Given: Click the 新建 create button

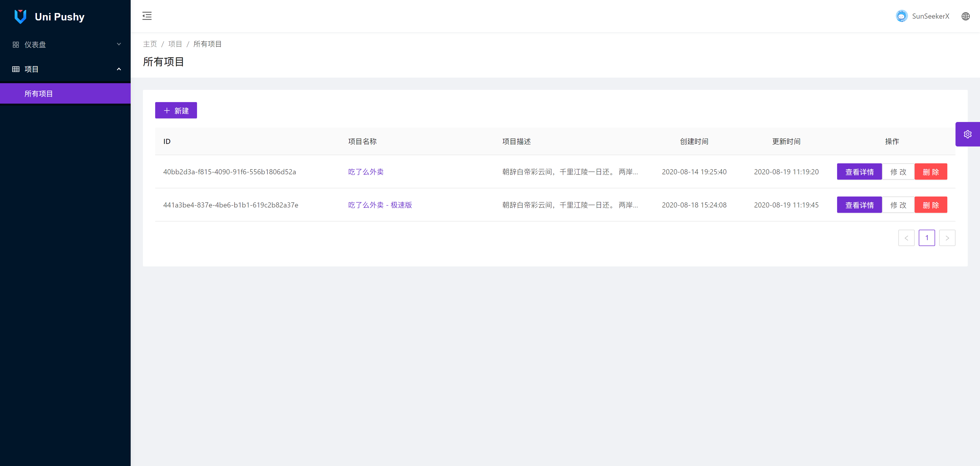Looking at the screenshot, I should click(x=176, y=110).
